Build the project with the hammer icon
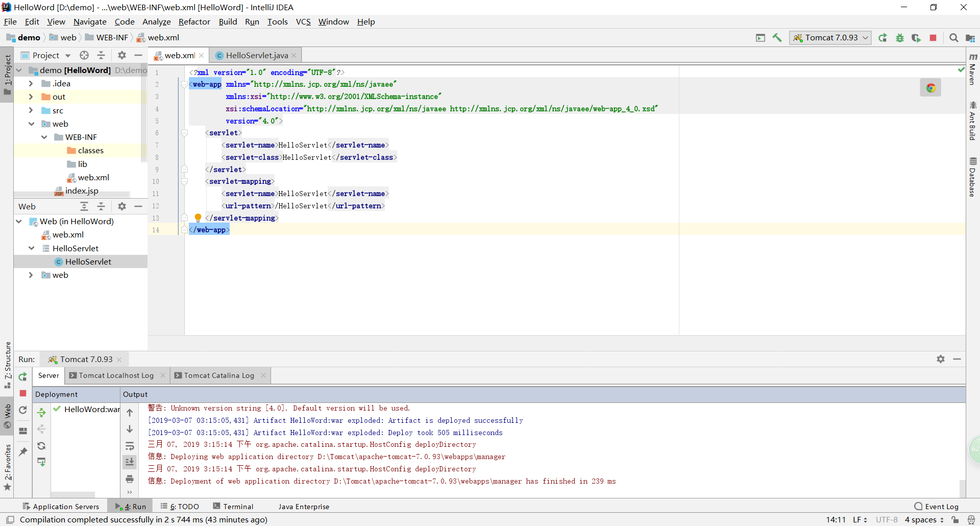Viewport: 980px width, 526px height. point(777,38)
